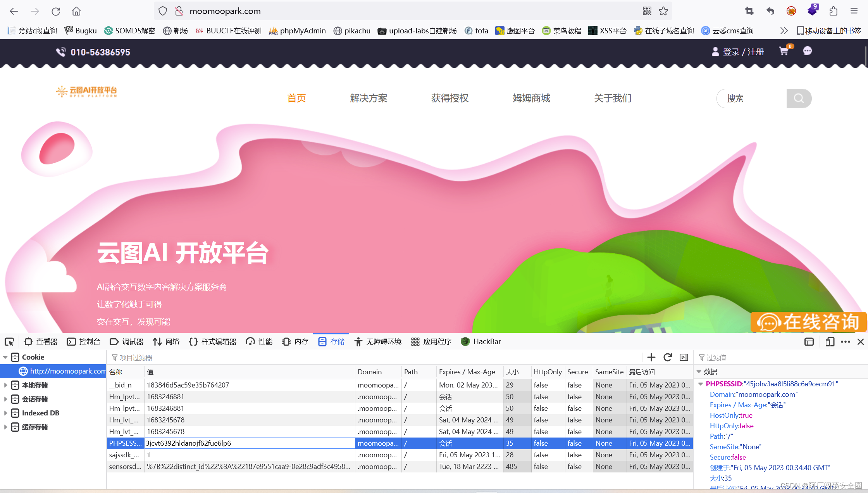The height and width of the screenshot is (493, 868).
Task: Collapse the Cookie tree section
Action: (x=5, y=357)
